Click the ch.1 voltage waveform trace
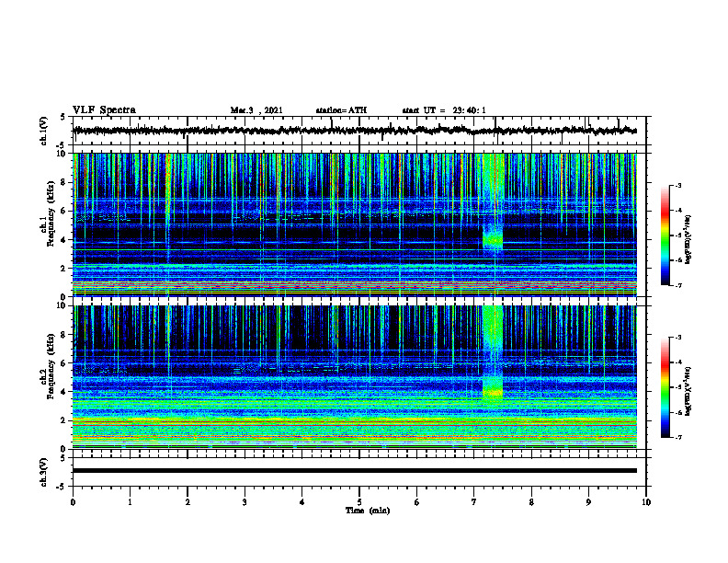 [x=355, y=131]
